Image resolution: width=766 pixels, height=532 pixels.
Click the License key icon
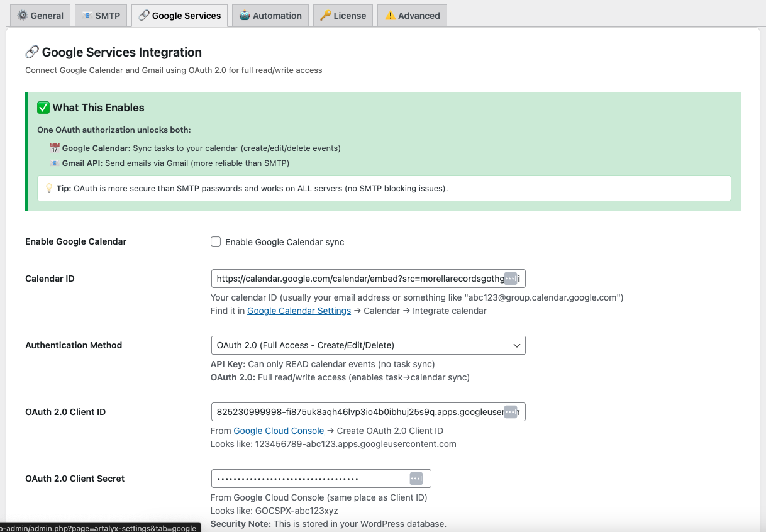click(x=326, y=16)
